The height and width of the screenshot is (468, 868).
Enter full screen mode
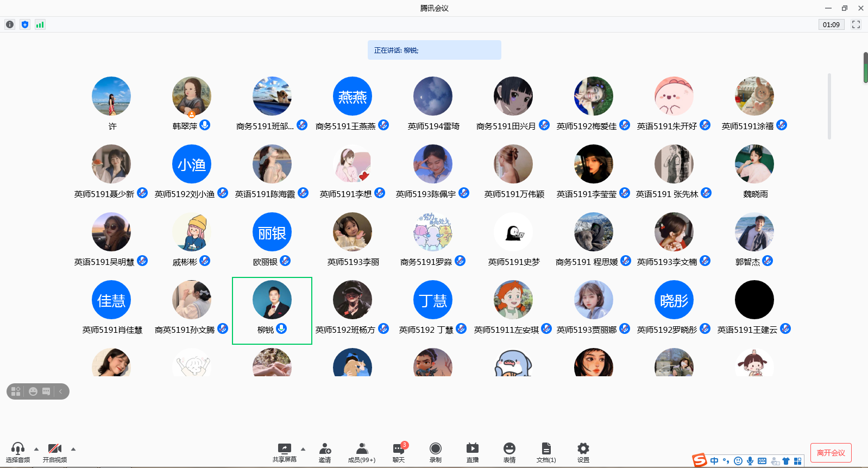tap(856, 24)
